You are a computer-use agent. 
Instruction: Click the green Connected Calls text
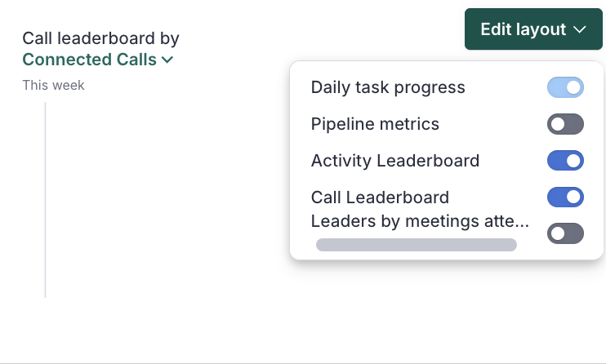(89, 60)
